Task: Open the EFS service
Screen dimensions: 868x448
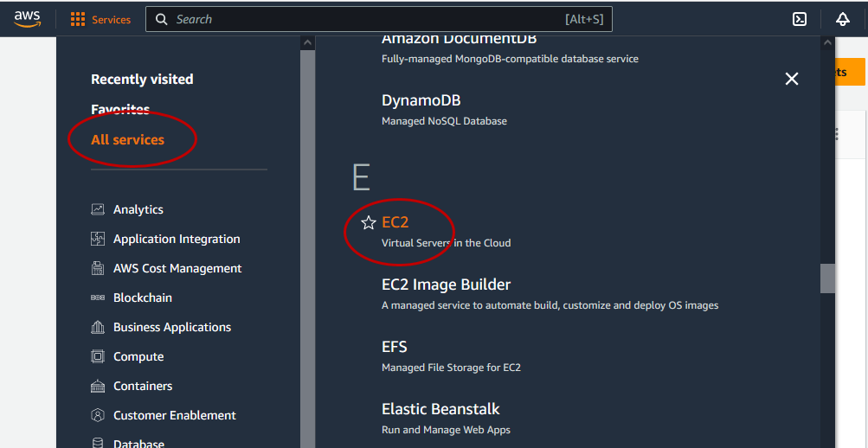Action: 394,348
